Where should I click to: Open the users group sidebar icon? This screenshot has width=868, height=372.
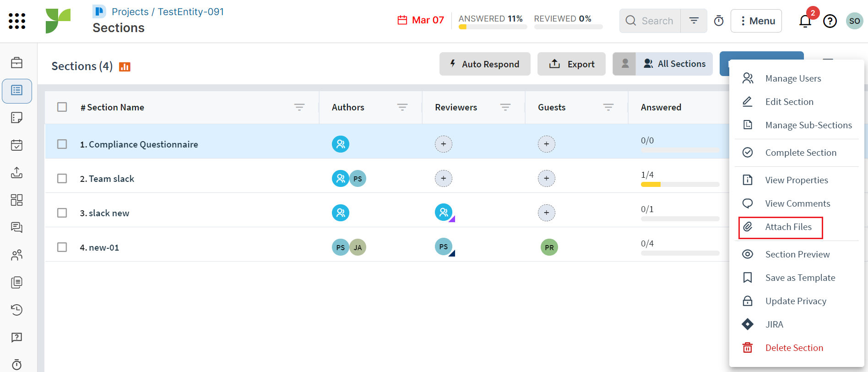click(17, 255)
